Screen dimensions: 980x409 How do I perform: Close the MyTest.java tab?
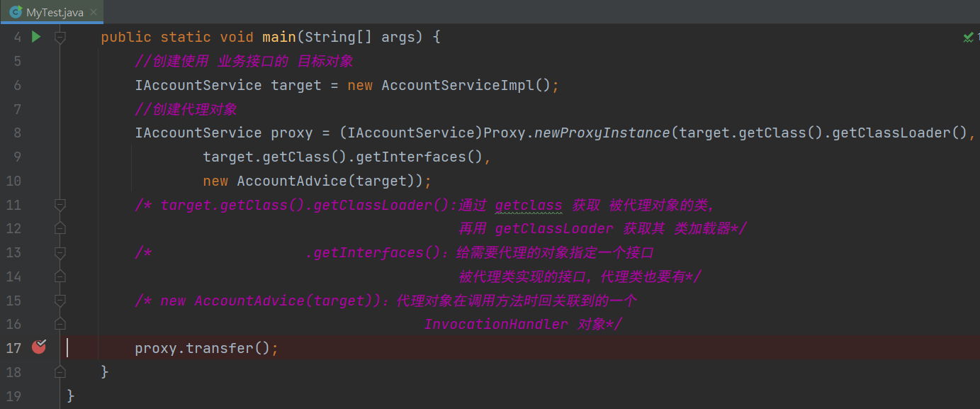pyautogui.click(x=94, y=12)
